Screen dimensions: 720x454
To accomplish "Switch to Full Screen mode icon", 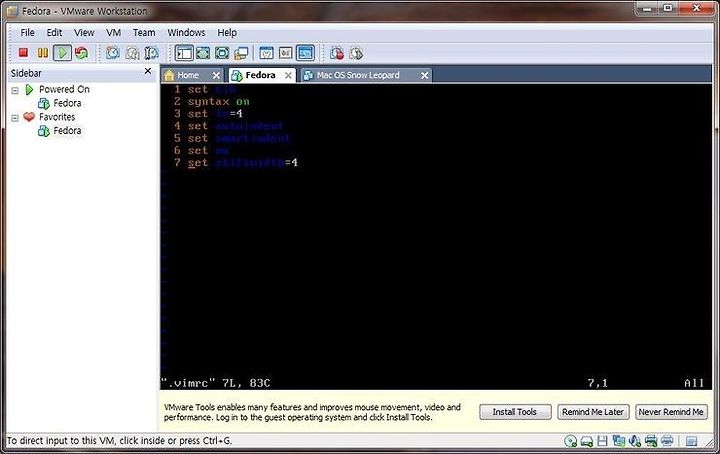I will (x=222, y=53).
